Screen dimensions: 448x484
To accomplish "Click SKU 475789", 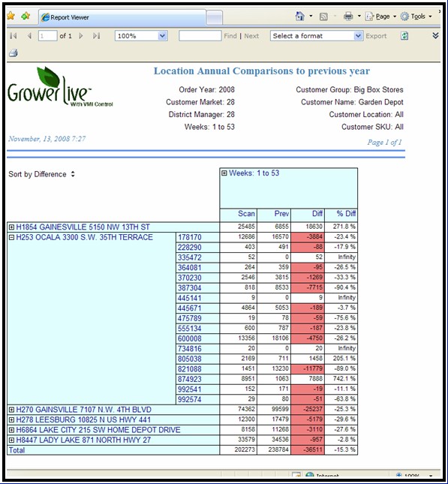I will coord(190,318).
